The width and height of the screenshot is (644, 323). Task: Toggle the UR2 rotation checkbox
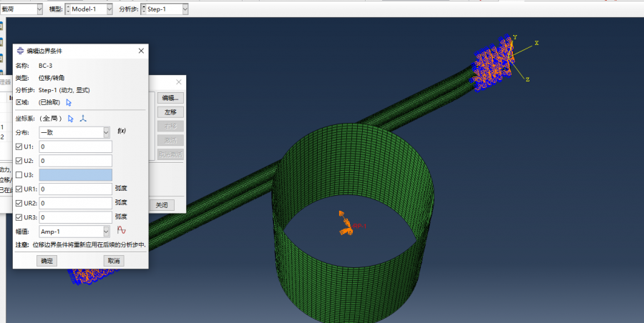click(19, 203)
